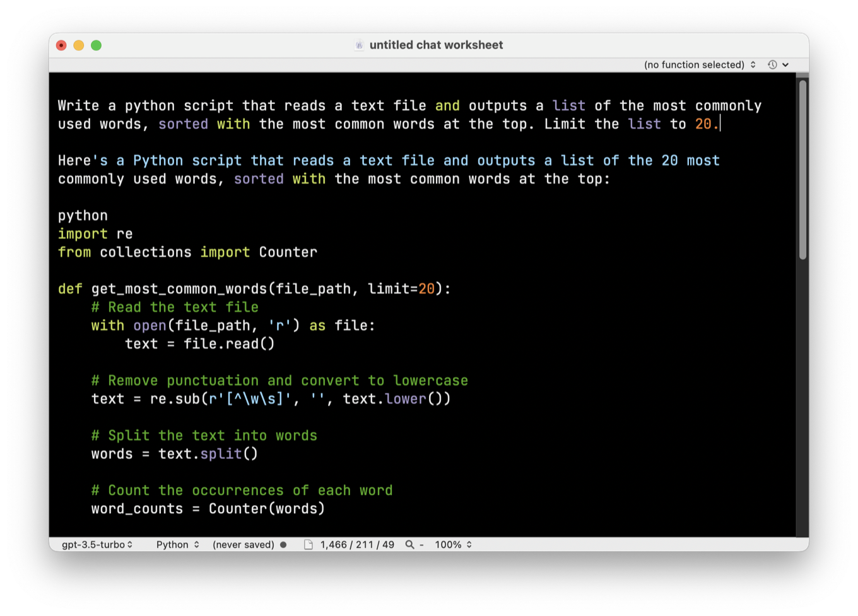The image size is (858, 616).
Task: Click the chat worksheet icon in the title bar
Action: tap(359, 45)
